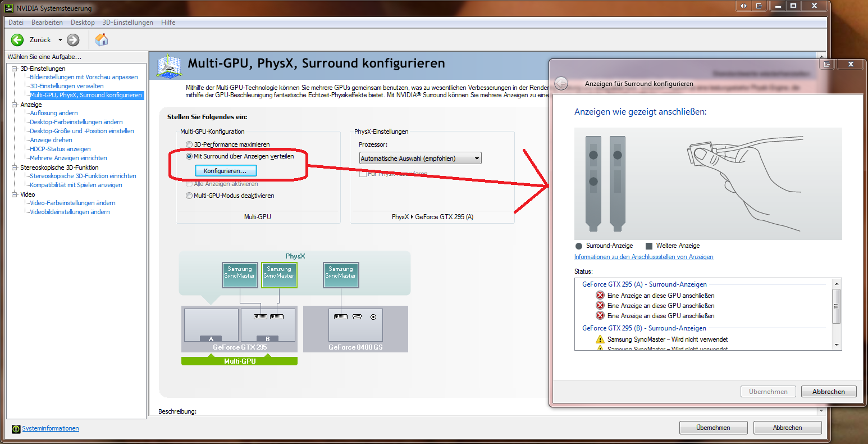Collapse the Anzeige tree node
868x444 pixels.
15,105
